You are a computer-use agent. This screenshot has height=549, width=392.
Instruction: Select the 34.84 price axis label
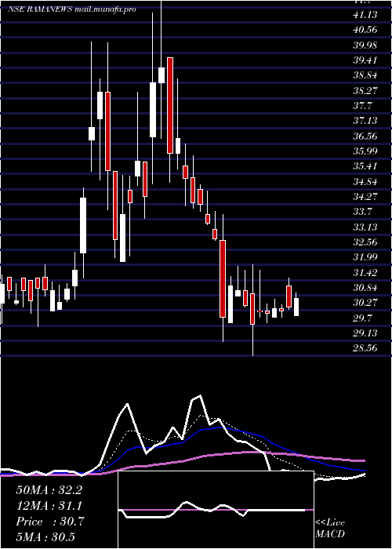tap(365, 182)
